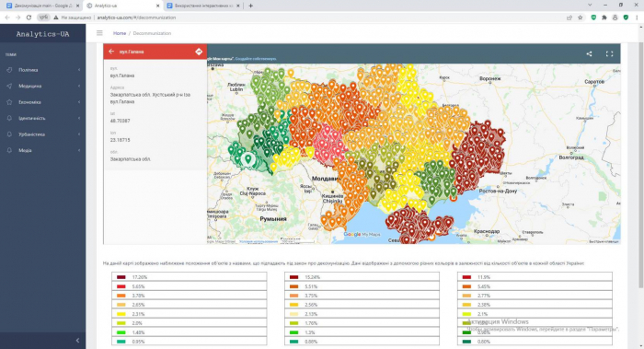Click the Analytics-UA logo title

click(42, 34)
